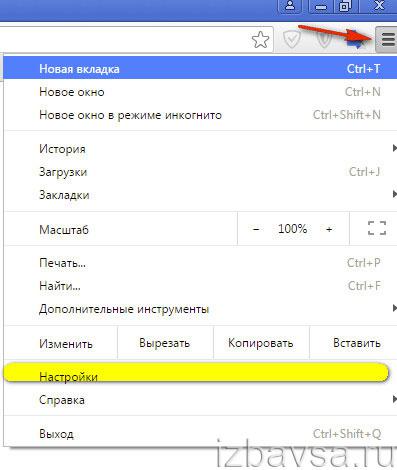
Task: Bookmark this page with the star icon
Action: (260, 40)
